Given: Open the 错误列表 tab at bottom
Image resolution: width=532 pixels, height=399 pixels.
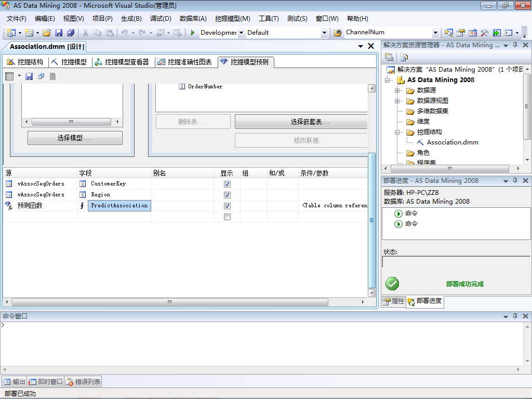Looking at the screenshot, I should click(x=84, y=382).
